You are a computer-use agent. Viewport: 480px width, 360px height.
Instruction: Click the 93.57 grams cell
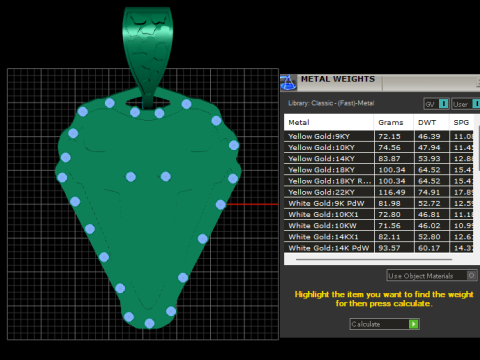(x=394, y=248)
